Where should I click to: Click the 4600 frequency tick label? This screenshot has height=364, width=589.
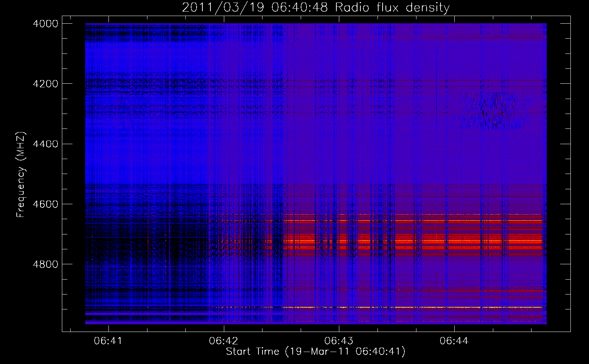(x=46, y=204)
